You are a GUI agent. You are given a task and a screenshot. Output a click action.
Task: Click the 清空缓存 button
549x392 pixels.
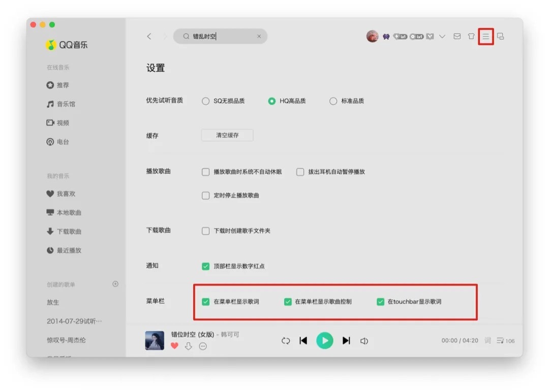click(227, 136)
